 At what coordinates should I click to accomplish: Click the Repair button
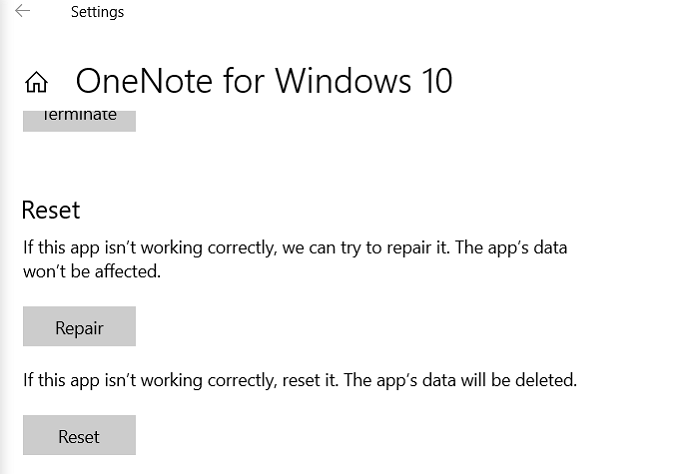click(79, 327)
